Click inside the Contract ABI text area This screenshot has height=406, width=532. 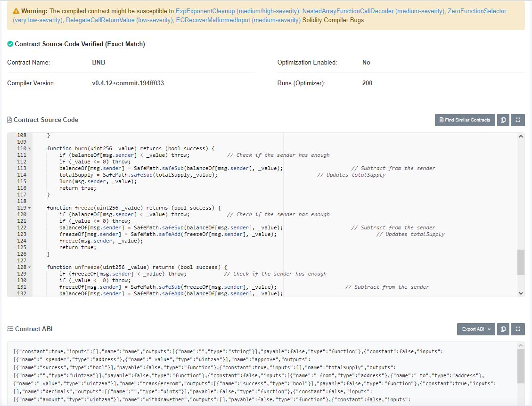point(262,374)
